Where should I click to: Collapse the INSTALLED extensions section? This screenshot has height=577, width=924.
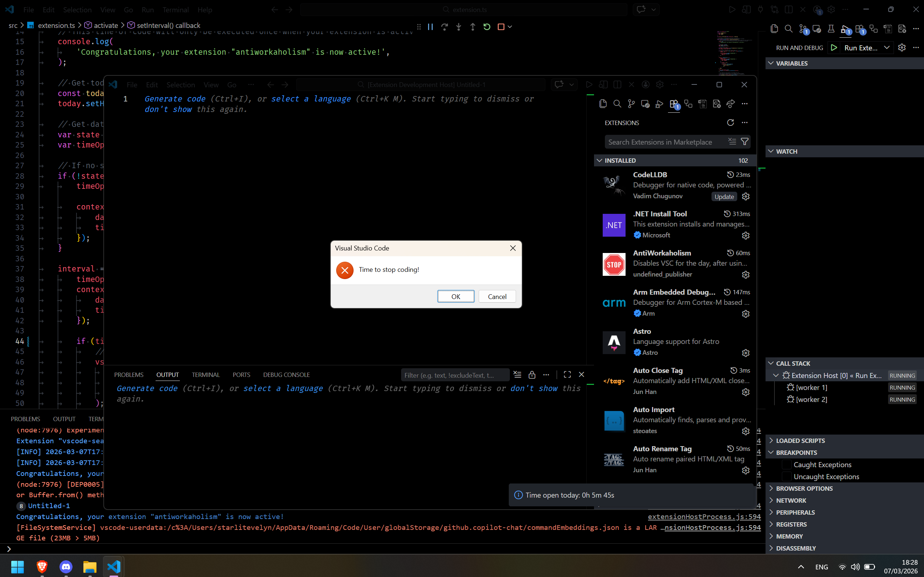[x=599, y=160]
